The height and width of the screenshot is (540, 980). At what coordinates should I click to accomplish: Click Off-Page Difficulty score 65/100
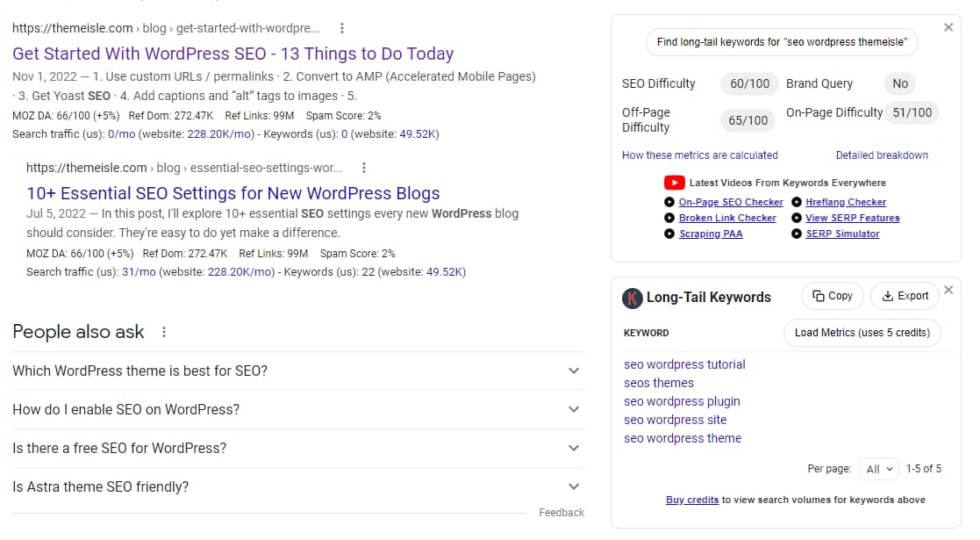748,120
